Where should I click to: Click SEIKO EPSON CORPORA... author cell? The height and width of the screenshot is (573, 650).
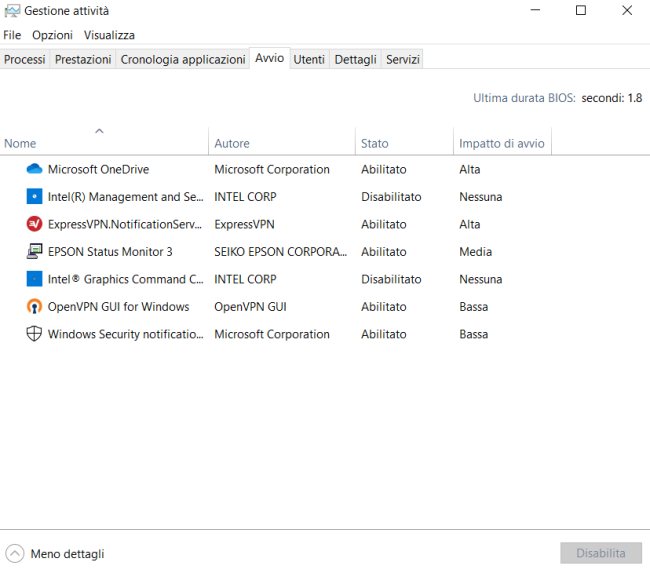281,251
